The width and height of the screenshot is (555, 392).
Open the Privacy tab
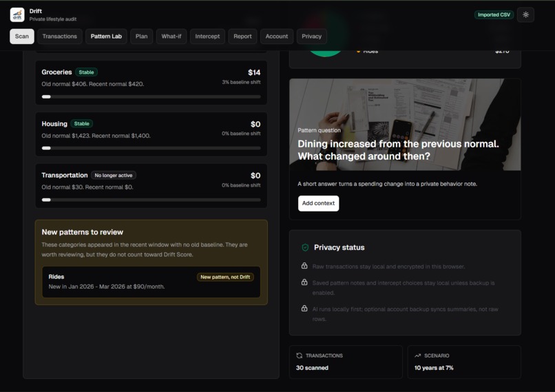pos(311,37)
